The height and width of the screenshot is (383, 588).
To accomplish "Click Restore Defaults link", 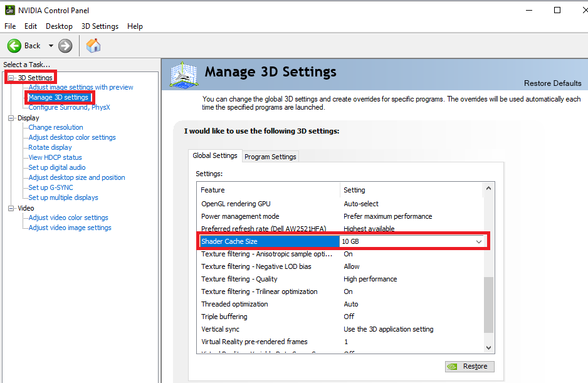I will [x=552, y=83].
